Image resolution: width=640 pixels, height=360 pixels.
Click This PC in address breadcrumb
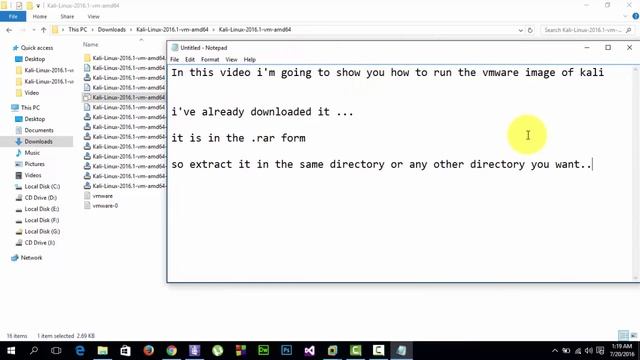click(x=78, y=30)
